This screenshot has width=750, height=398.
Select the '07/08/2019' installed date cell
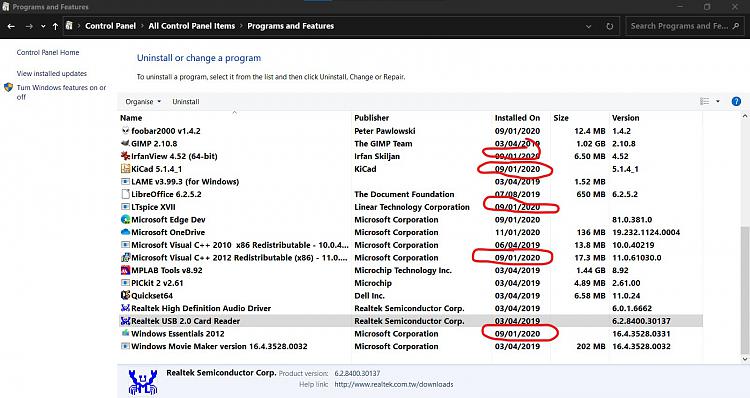tap(517, 194)
